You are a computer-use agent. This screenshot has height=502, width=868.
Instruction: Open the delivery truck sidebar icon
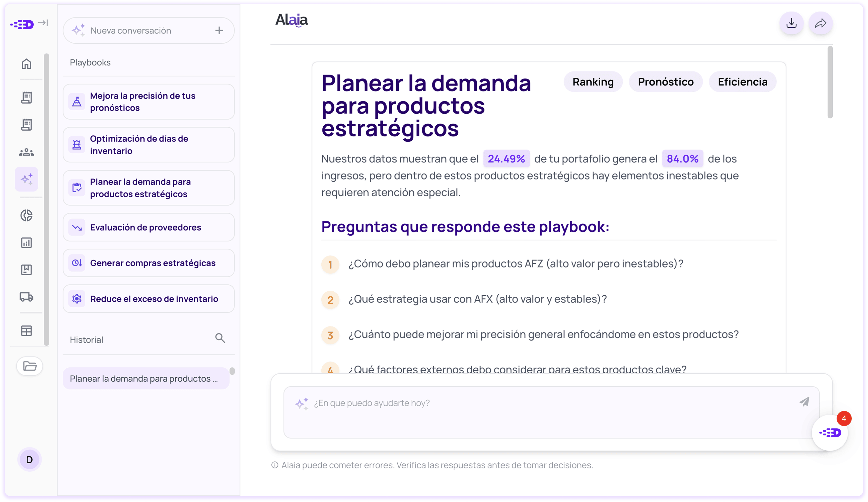click(x=27, y=297)
